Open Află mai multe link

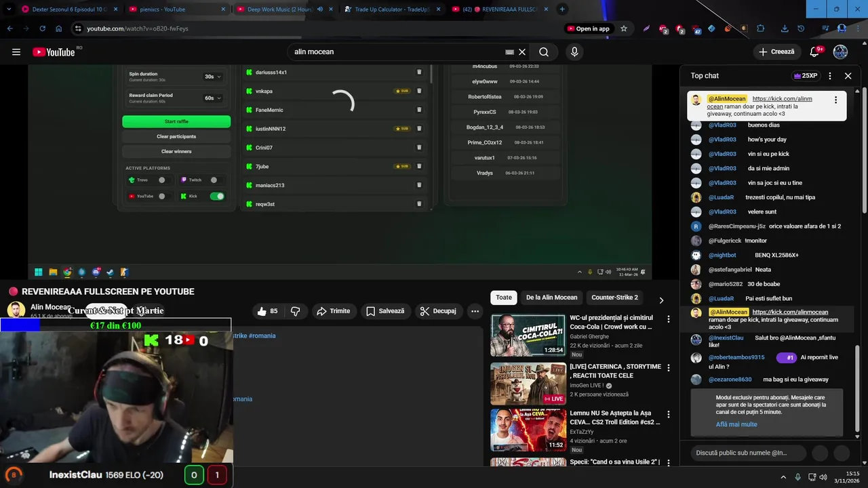(736, 424)
